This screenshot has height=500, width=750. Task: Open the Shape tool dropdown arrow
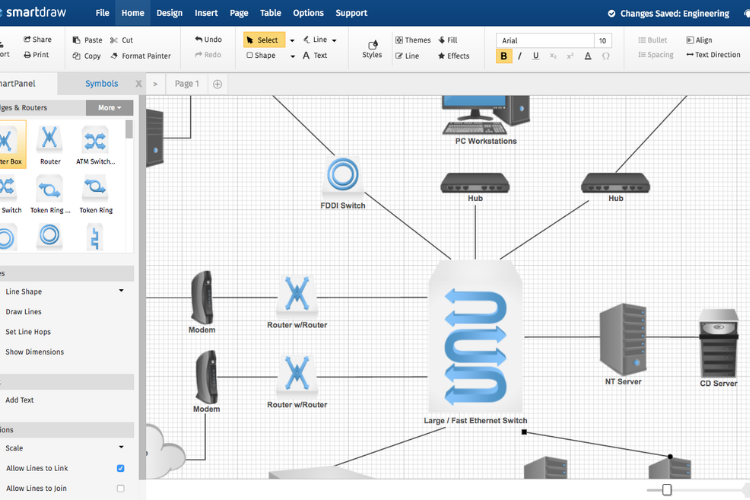click(293, 56)
